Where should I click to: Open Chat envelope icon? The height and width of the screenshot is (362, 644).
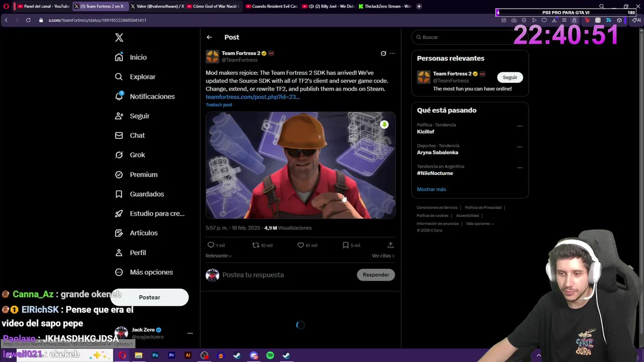(x=119, y=135)
